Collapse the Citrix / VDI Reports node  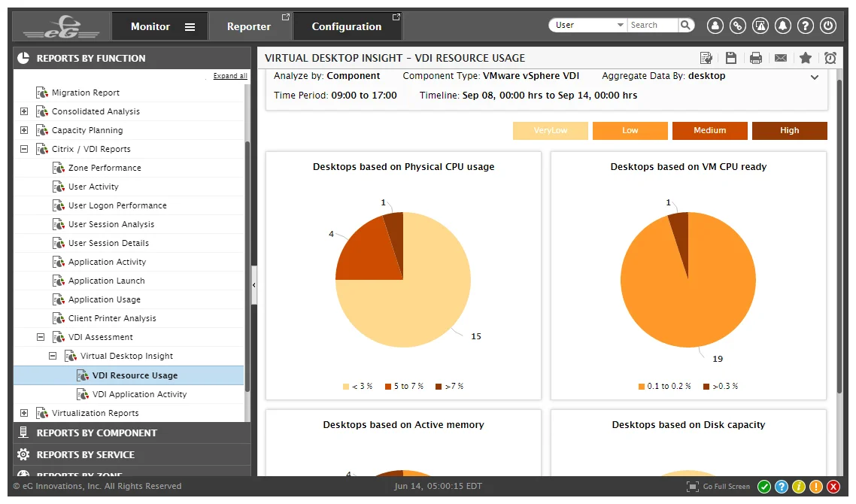[x=24, y=148]
